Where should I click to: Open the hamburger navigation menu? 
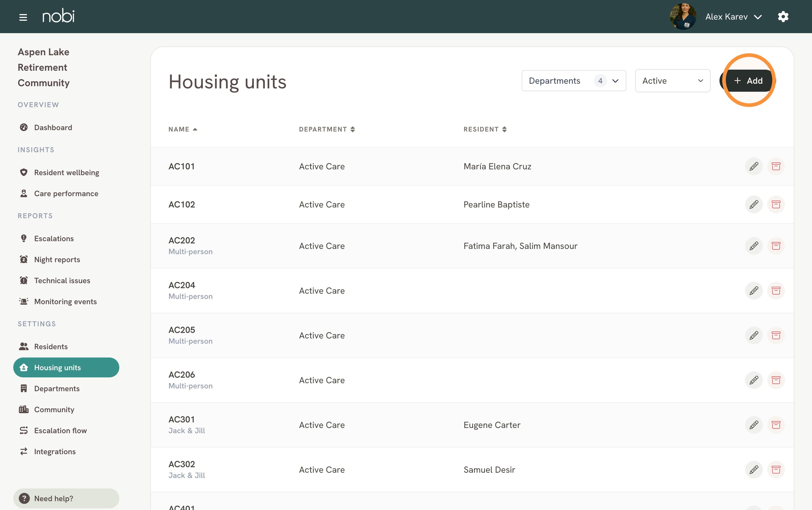pos(23,17)
